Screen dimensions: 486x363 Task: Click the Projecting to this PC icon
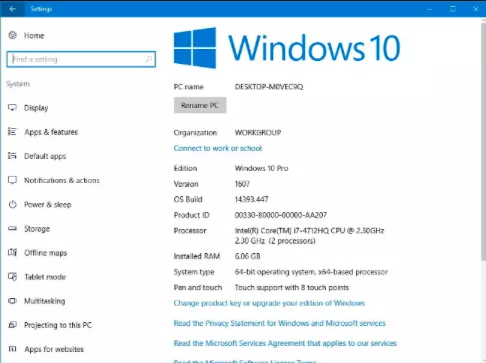point(12,325)
